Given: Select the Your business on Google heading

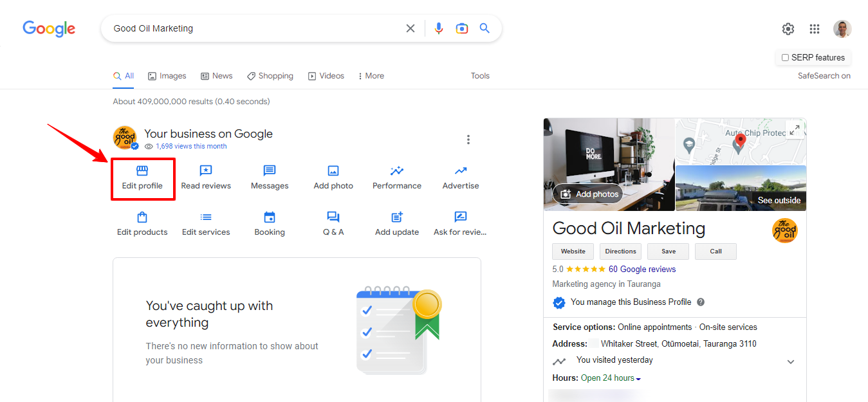Looking at the screenshot, I should 208,134.
